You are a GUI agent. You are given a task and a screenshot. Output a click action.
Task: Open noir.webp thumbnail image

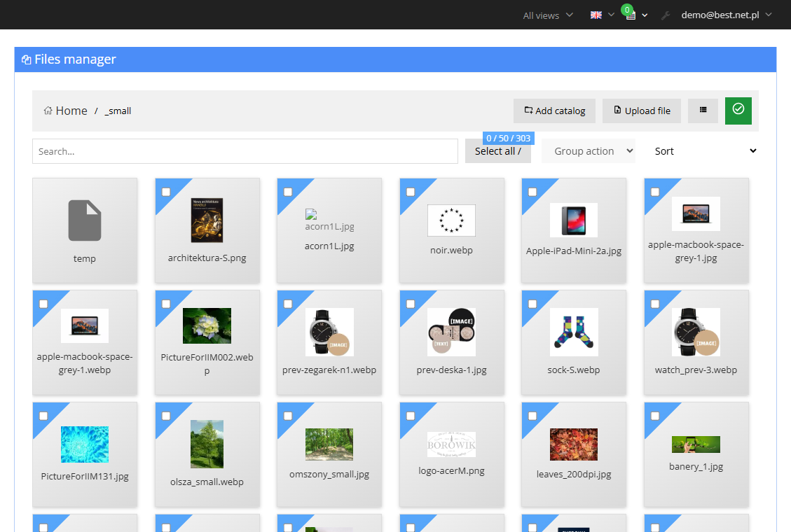coord(451,220)
